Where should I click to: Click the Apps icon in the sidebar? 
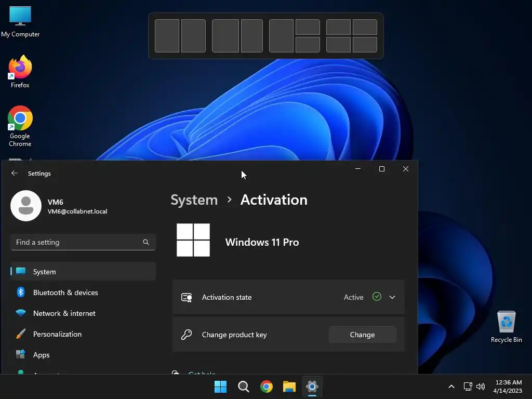click(21, 354)
